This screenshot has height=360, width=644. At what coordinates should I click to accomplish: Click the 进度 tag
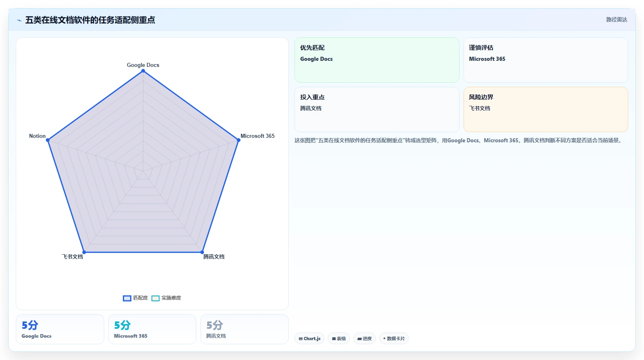coord(365,339)
